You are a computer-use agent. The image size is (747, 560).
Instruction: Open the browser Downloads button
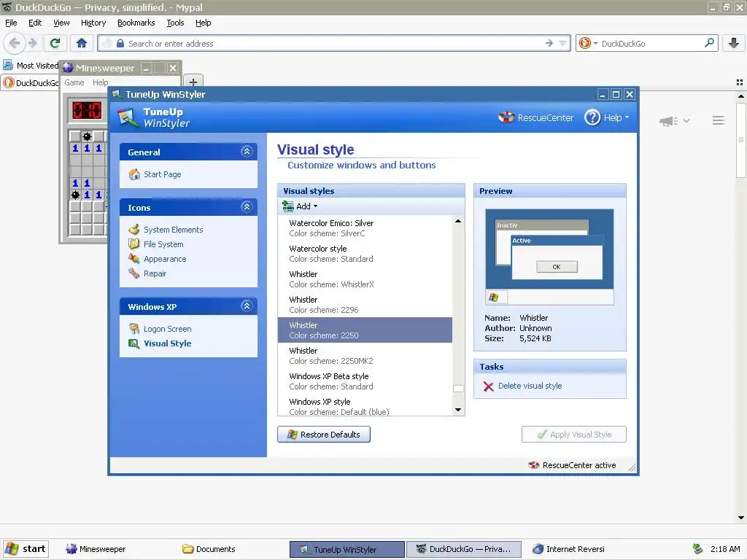click(734, 43)
